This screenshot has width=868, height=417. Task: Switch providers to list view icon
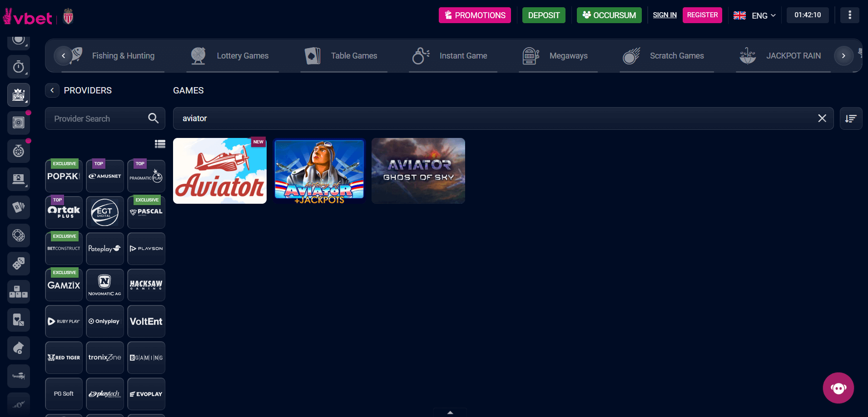click(x=160, y=144)
